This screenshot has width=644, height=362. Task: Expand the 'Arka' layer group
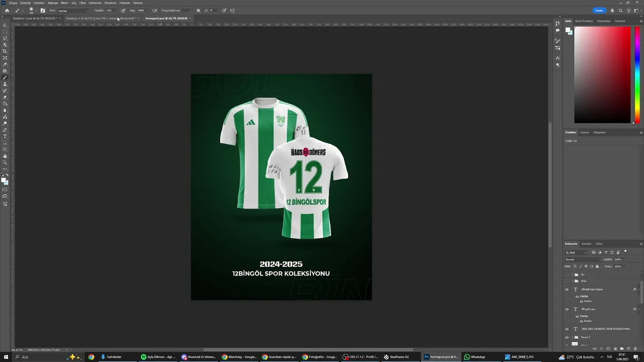[x=572, y=281]
